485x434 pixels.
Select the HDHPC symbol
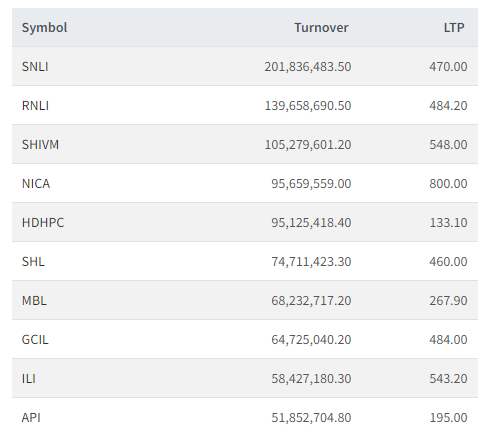click(43, 223)
